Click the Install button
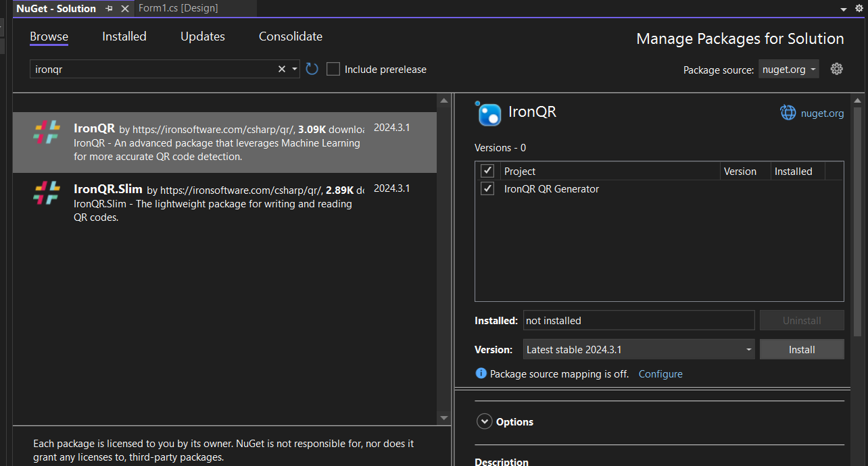Screen dimensions: 868x466 point(801,349)
